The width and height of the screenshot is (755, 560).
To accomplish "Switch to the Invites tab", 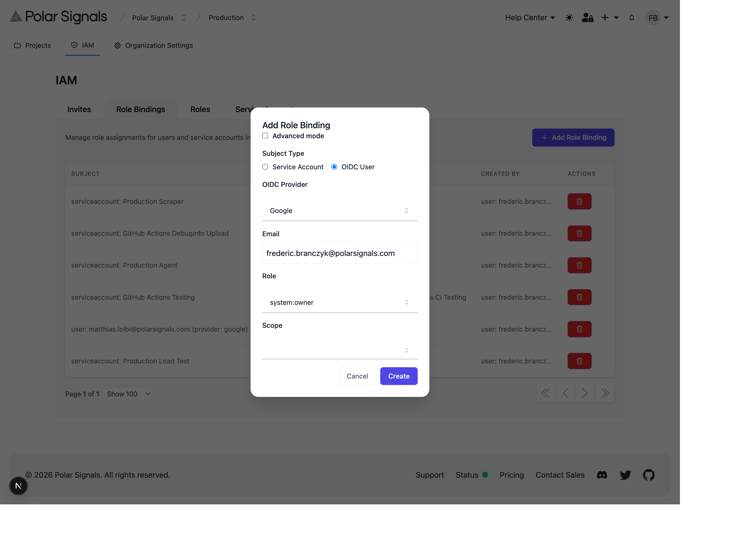I will (79, 109).
